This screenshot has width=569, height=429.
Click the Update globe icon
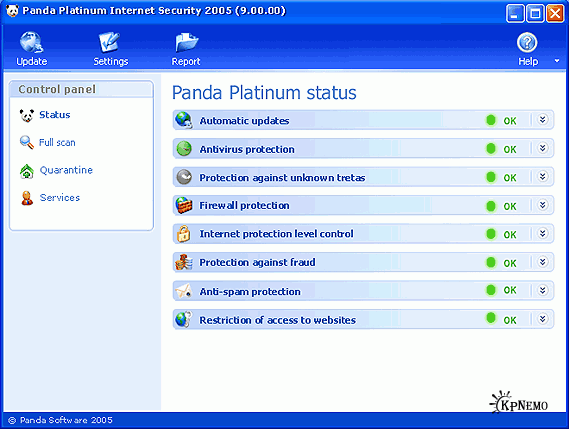click(x=31, y=42)
